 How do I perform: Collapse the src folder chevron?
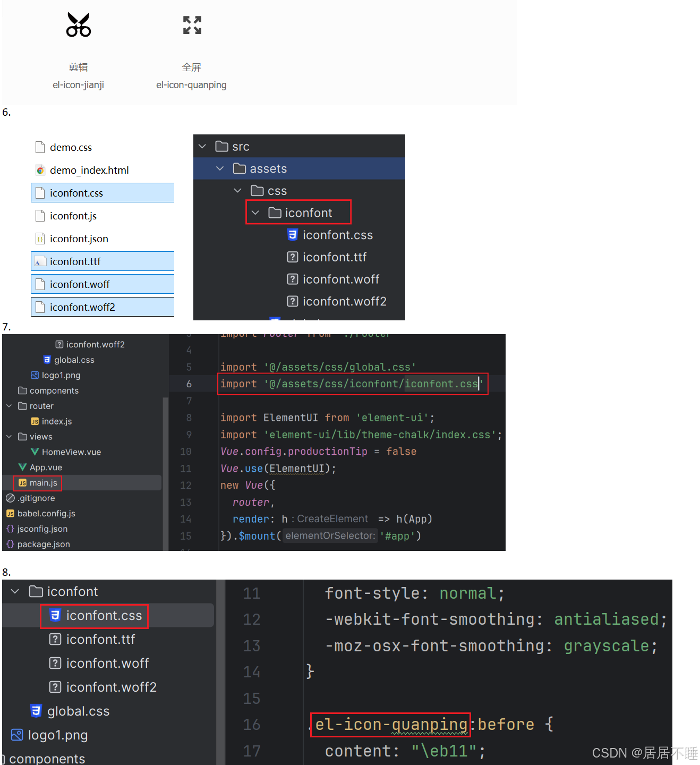(202, 146)
